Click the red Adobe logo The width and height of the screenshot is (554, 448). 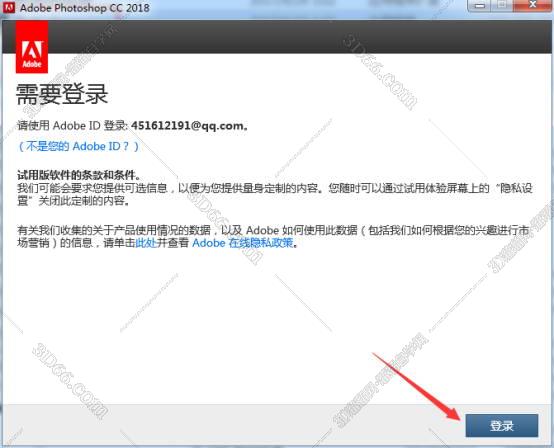click(32, 47)
